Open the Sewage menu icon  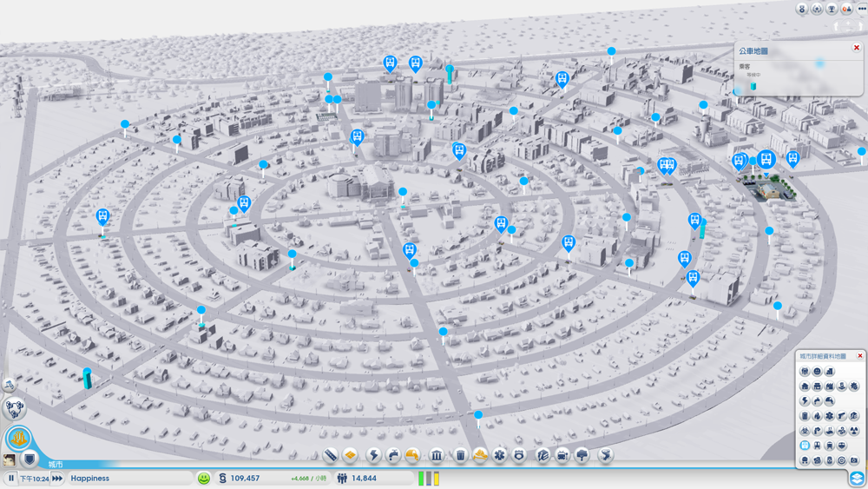(412, 455)
